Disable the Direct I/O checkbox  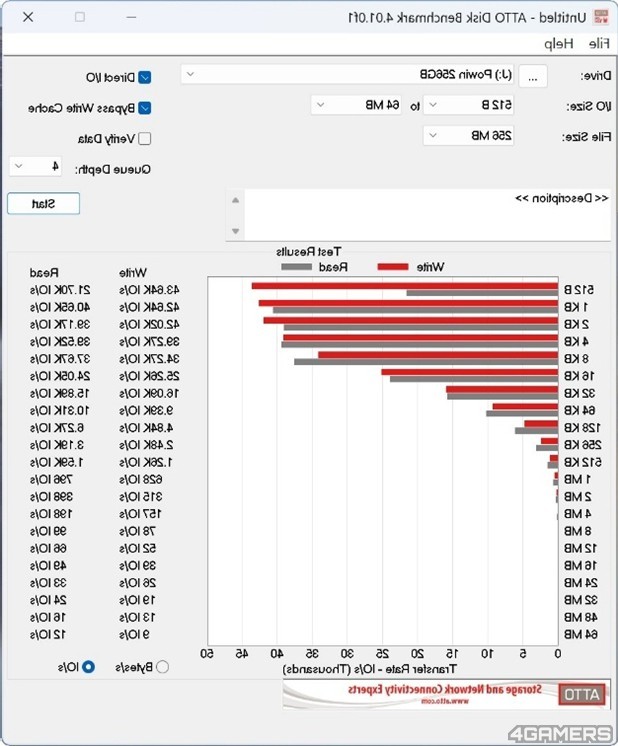pyautogui.click(x=145, y=77)
